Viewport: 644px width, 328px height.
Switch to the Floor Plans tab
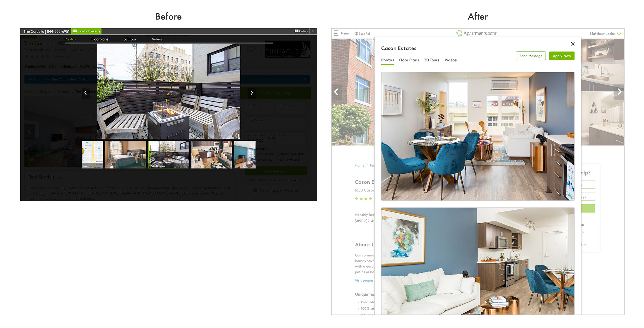409,60
